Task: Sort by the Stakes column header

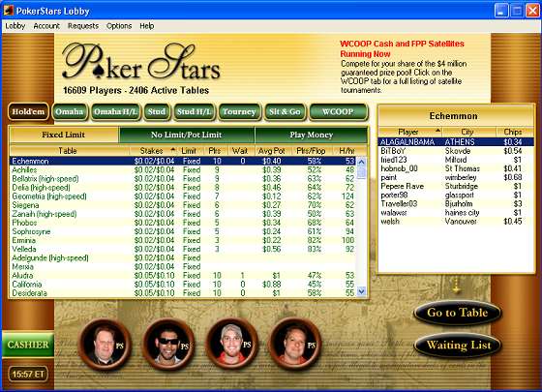Action: coord(154,151)
